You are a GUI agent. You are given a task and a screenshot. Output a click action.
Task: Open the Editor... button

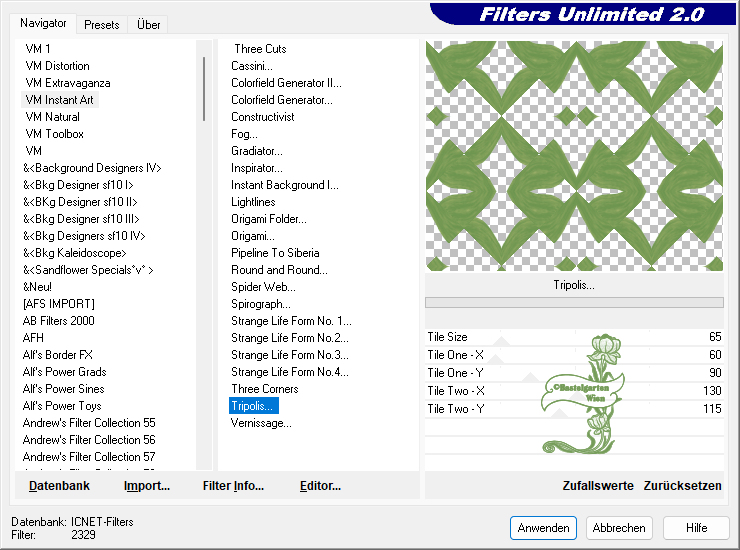coord(320,485)
